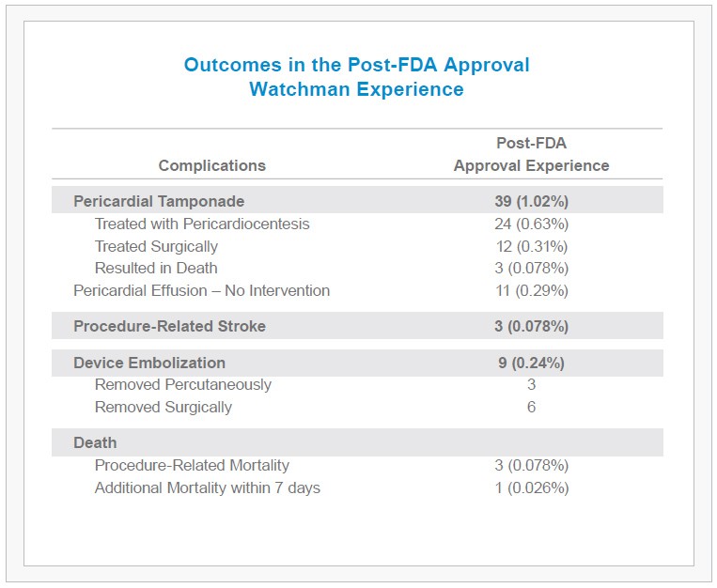717x588 pixels.
Task: Click the table title 'Outcomes in the Post-FDA Approval'
Action: (x=356, y=66)
